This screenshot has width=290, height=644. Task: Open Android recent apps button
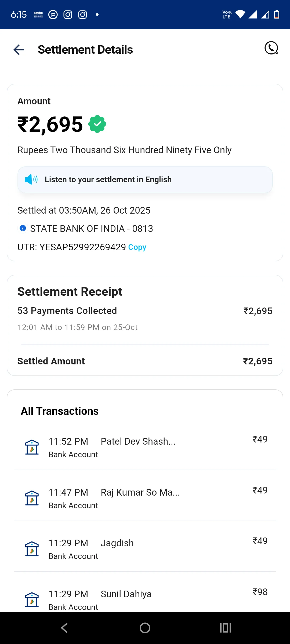225,628
